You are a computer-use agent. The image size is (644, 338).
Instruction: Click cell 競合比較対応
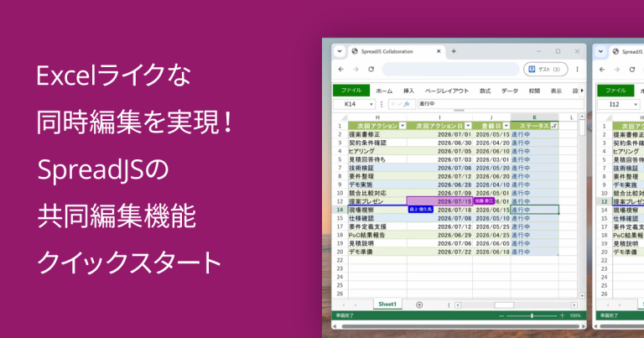[x=377, y=193]
